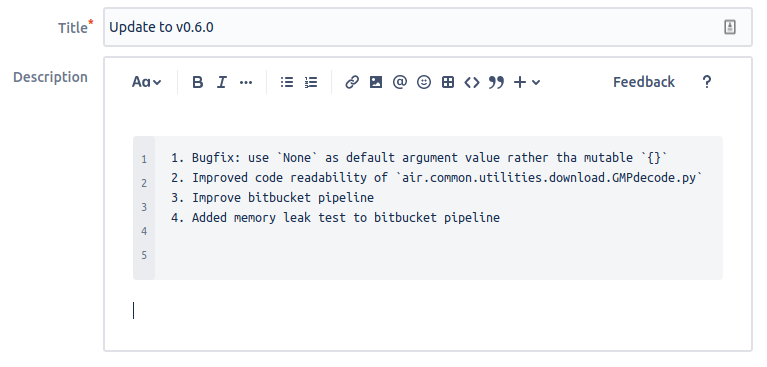Insert a bullet list
This screenshot has width=767, height=367.
(287, 82)
